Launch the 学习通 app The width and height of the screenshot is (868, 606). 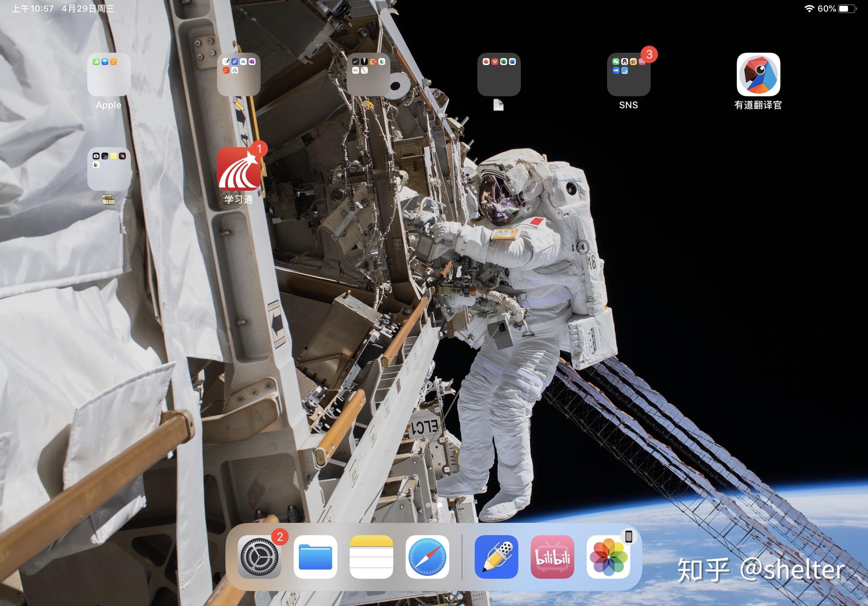(238, 169)
